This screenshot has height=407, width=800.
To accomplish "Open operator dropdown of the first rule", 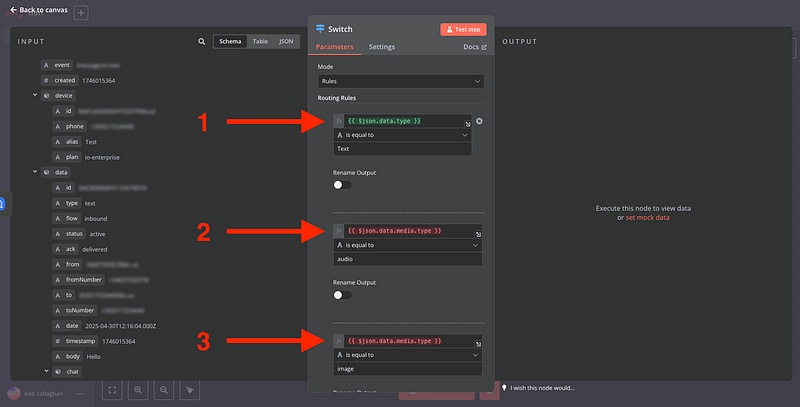I will [408, 134].
